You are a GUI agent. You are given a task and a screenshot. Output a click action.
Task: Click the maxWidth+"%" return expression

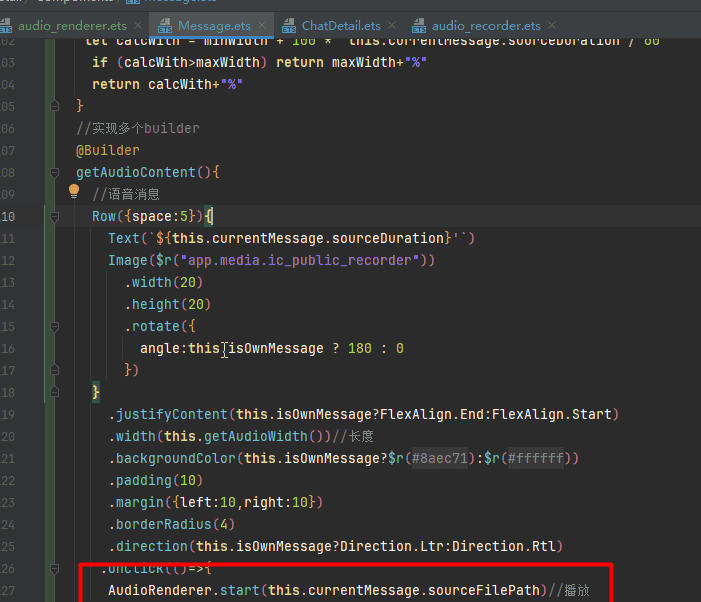tap(379, 62)
